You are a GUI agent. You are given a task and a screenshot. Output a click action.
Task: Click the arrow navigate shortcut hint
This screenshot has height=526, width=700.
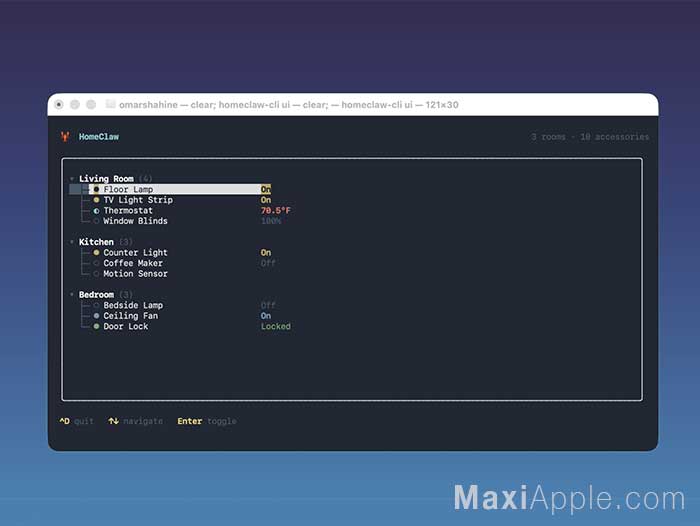point(136,421)
